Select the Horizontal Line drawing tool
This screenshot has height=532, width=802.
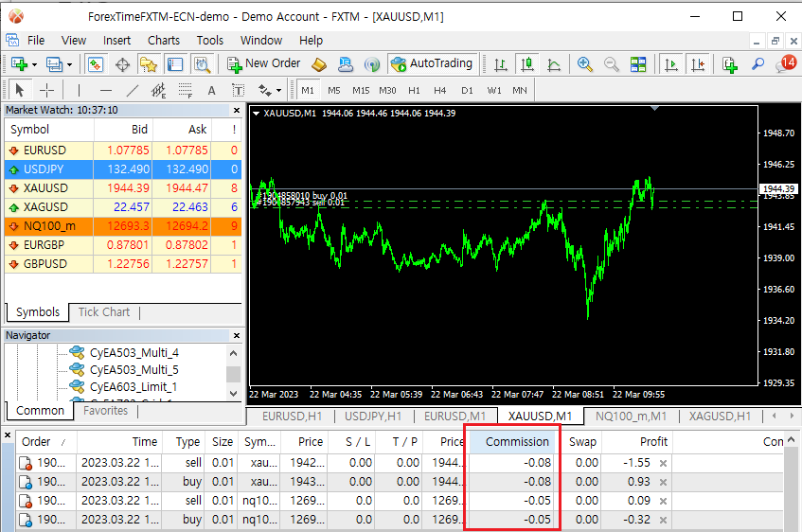click(106, 91)
